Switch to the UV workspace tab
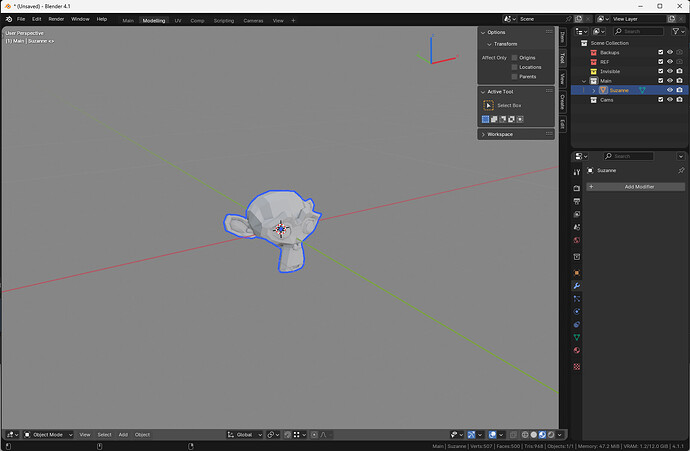The image size is (690, 451). pos(178,21)
